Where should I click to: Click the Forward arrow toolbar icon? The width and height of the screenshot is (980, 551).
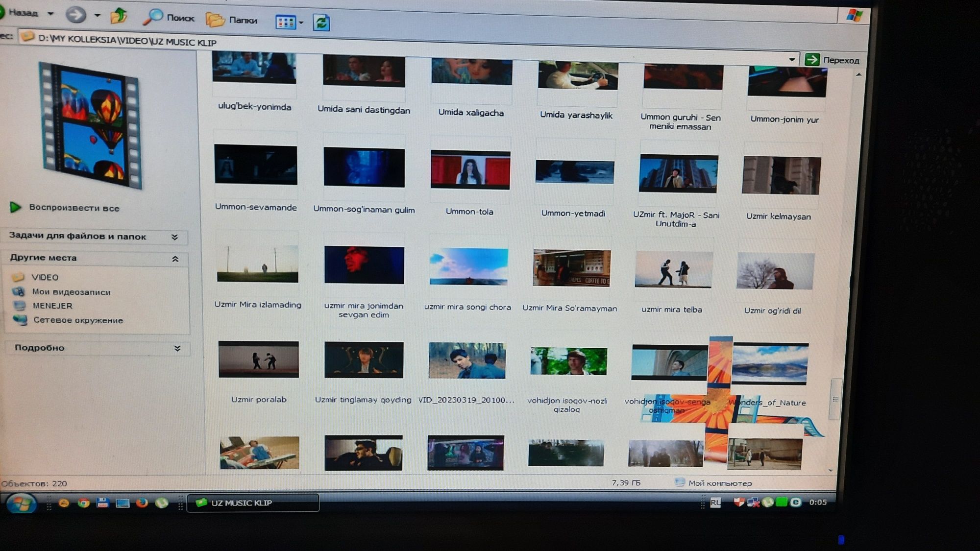pyautogui.click(x=76, y=15)
